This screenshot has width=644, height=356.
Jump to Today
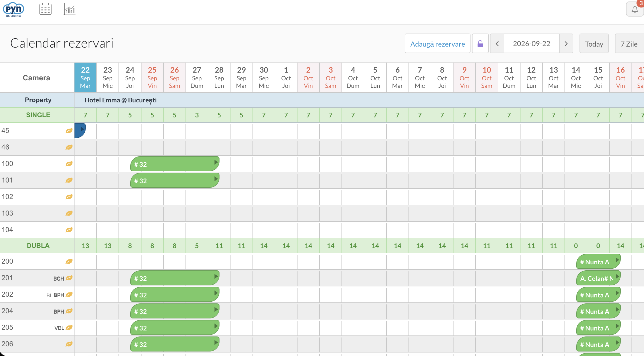[x=594, y=44]
